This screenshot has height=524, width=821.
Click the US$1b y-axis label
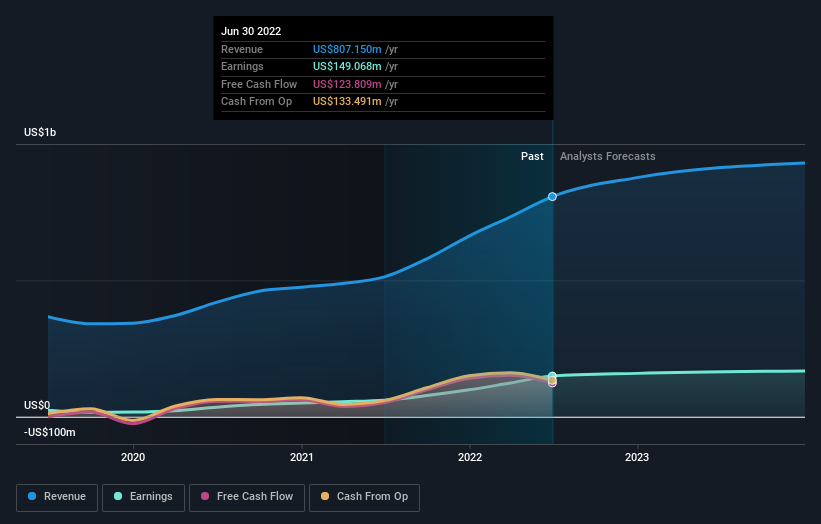point(40,132)
